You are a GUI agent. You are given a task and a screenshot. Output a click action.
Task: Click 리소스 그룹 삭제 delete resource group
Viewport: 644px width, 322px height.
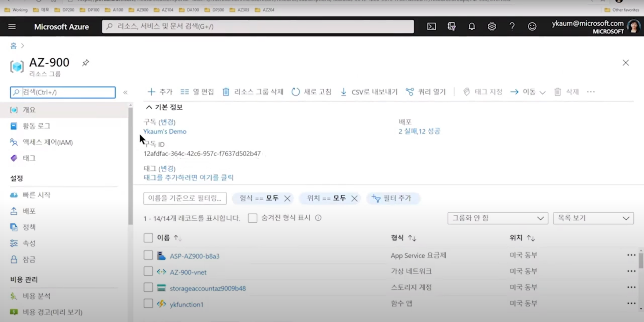253,92
